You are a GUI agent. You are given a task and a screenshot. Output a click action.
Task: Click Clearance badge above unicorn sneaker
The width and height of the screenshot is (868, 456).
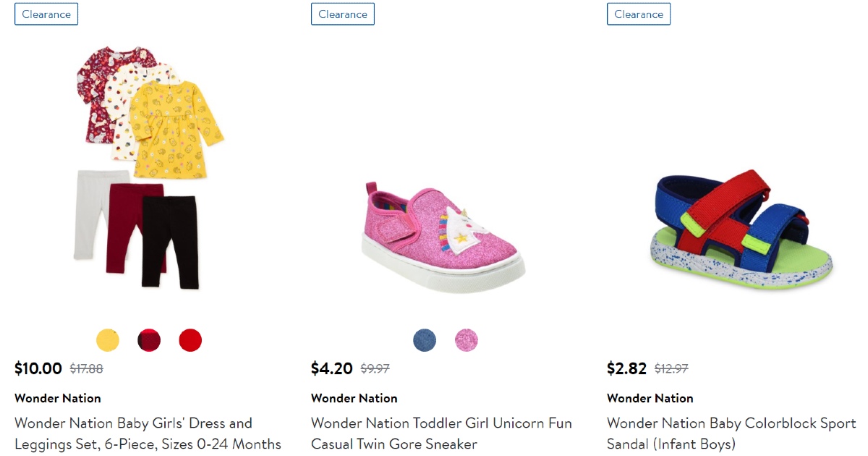343,14
